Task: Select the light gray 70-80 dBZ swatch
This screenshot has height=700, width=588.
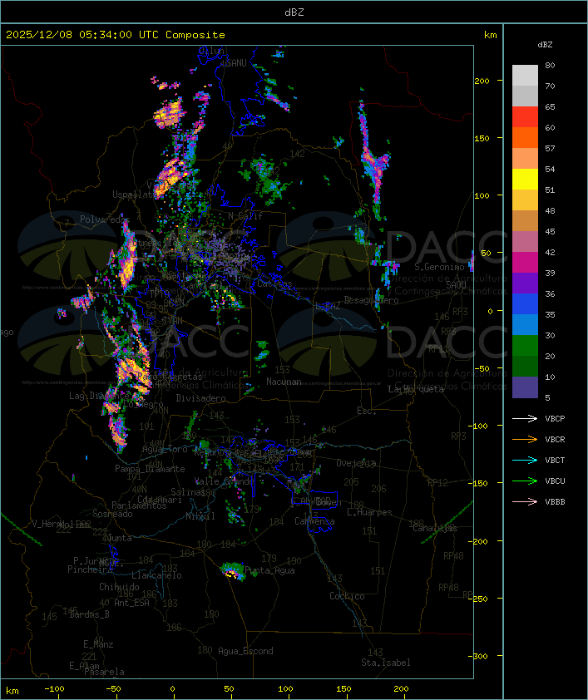Action: coord(525,76)
